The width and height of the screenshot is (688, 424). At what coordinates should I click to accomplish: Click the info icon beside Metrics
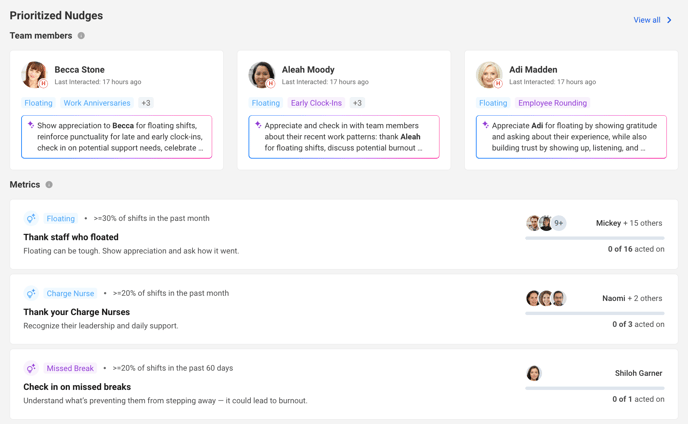click(x=49, y=184)
